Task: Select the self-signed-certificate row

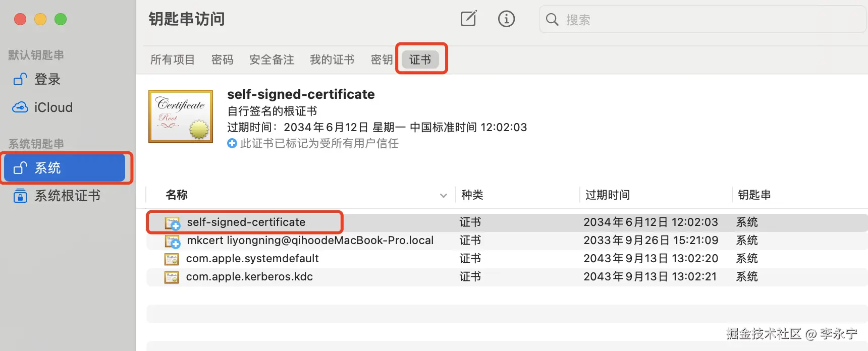Action: click(507, 222)
